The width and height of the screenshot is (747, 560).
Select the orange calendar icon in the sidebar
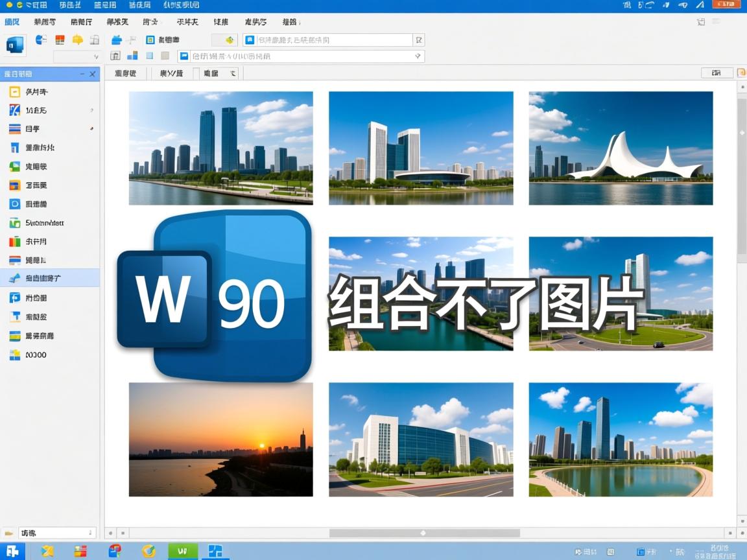[14, 91]
